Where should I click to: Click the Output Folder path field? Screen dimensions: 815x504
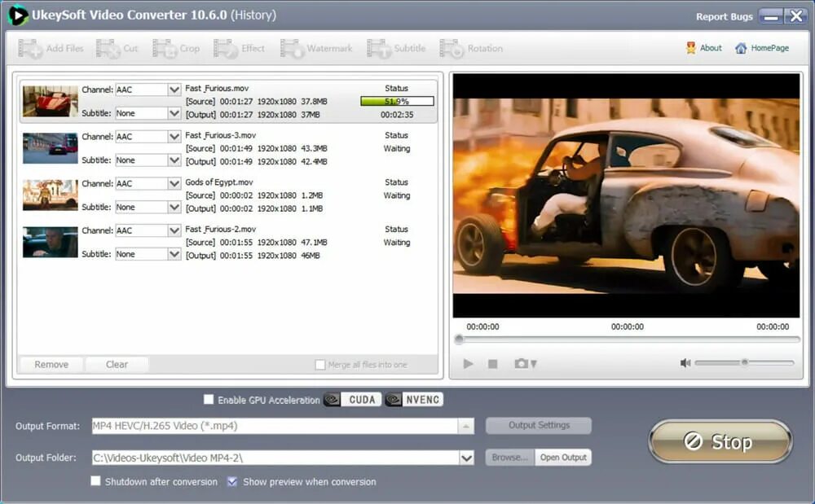[275, 458]
